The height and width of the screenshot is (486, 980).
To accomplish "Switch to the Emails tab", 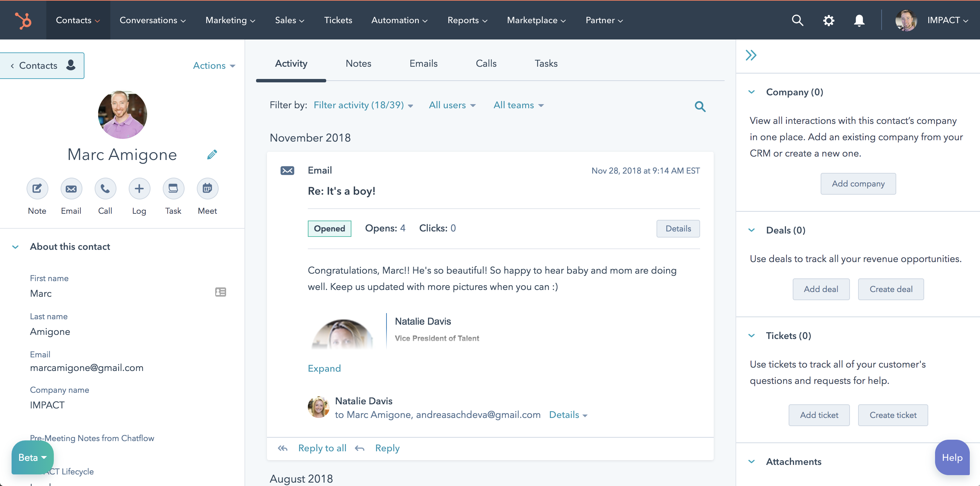I will tap(423, 64).
